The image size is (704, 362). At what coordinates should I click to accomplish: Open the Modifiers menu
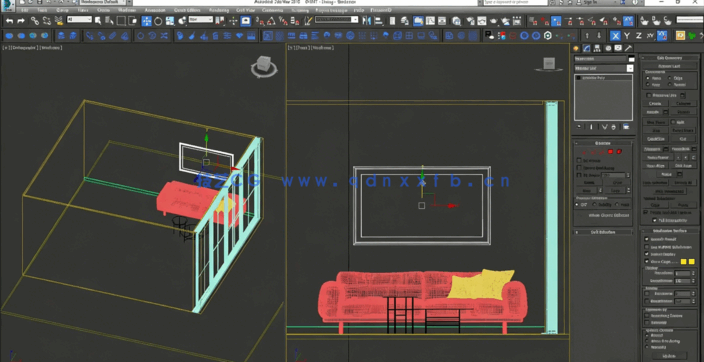point(127,10)
